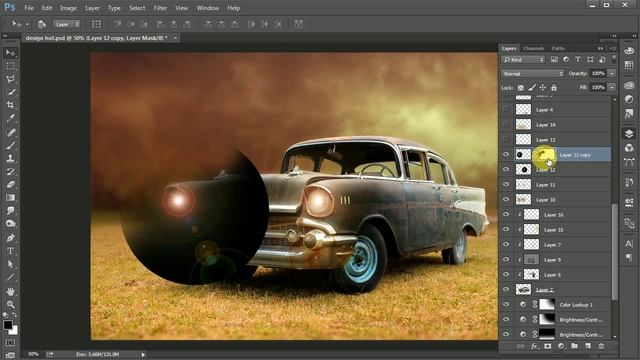Click the foreground color swatch
The image size is (640, 360).
[x=7, y=325]
